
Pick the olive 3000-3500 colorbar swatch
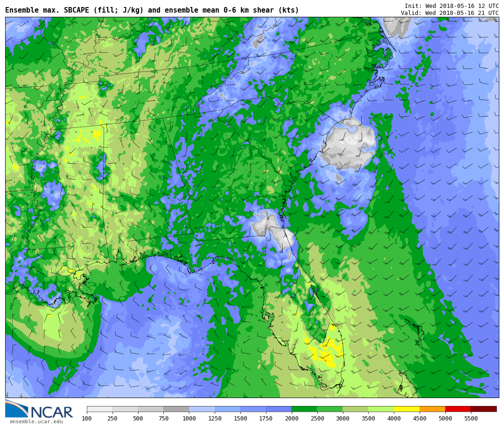(356, 409)
